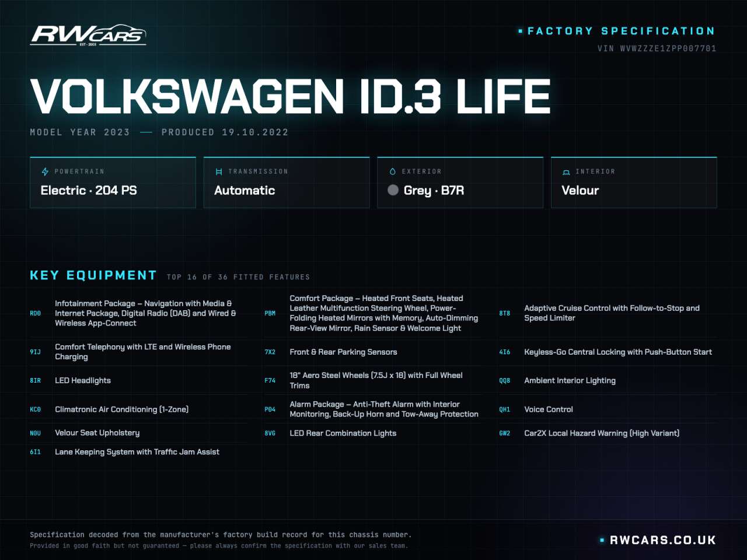Click the Exterior droplet icon
This screenshot has height=560, width=747.
pyautogui.click(x=393, y=171)
